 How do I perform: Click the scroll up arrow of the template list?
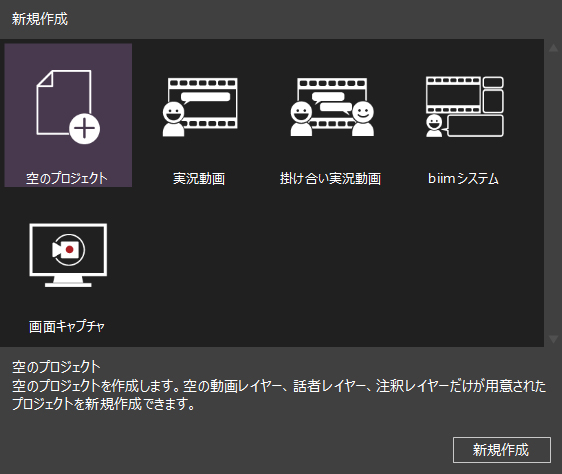click(x=553, y=48)
